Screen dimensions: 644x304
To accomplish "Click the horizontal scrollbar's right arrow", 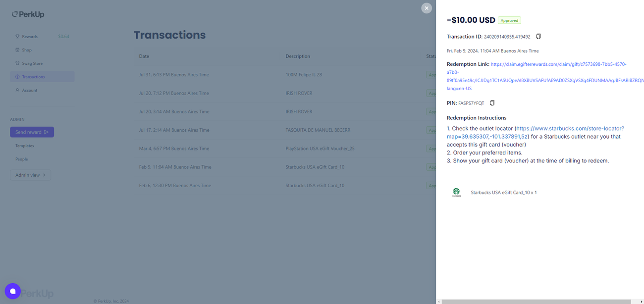I will click(641, 302).
